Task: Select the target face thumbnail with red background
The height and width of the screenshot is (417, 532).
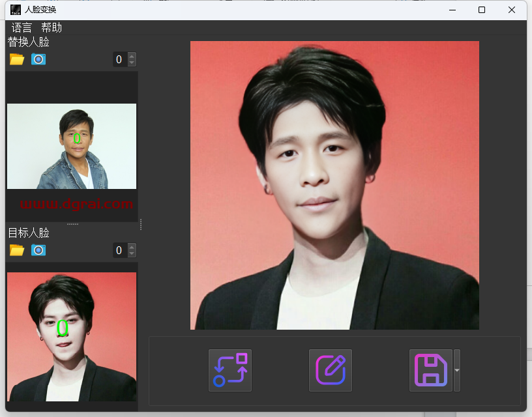Action: click(72, 337)
